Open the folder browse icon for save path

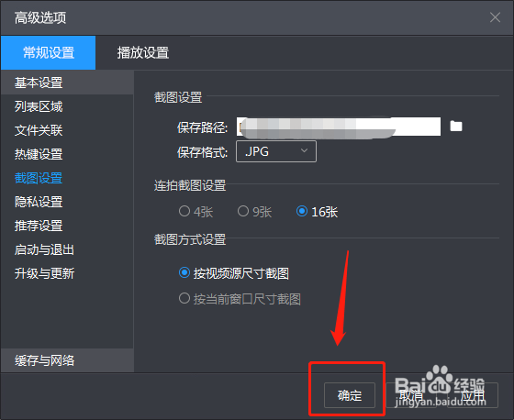tap(456, 127)
